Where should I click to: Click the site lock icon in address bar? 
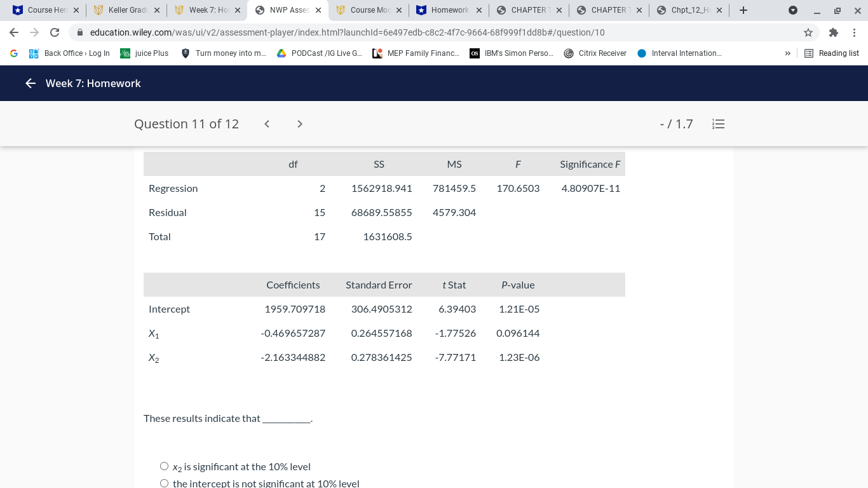pyautogui.click(x=80, y=32)
